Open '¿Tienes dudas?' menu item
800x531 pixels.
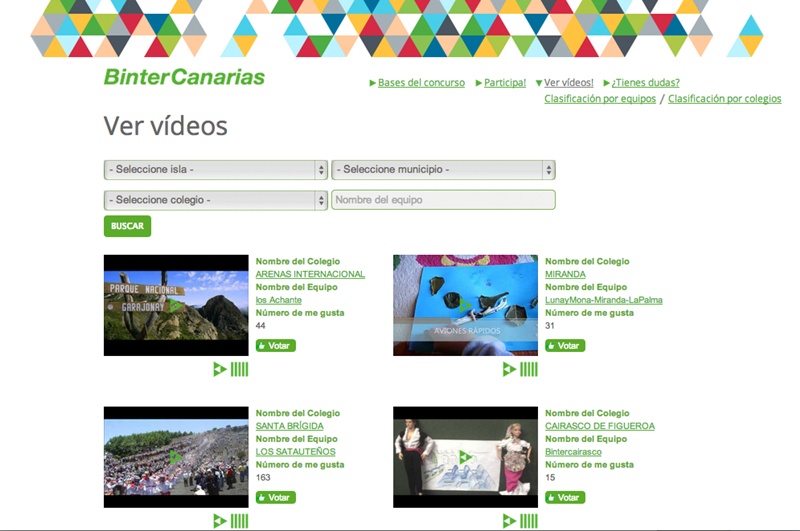coord(645,83)
